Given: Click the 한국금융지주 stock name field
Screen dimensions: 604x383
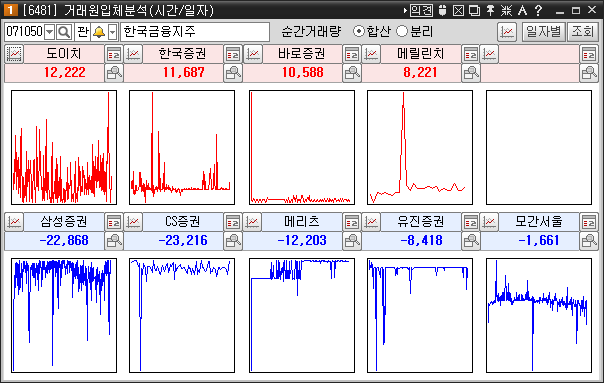Looking at the screenshot, I should 195,32.
